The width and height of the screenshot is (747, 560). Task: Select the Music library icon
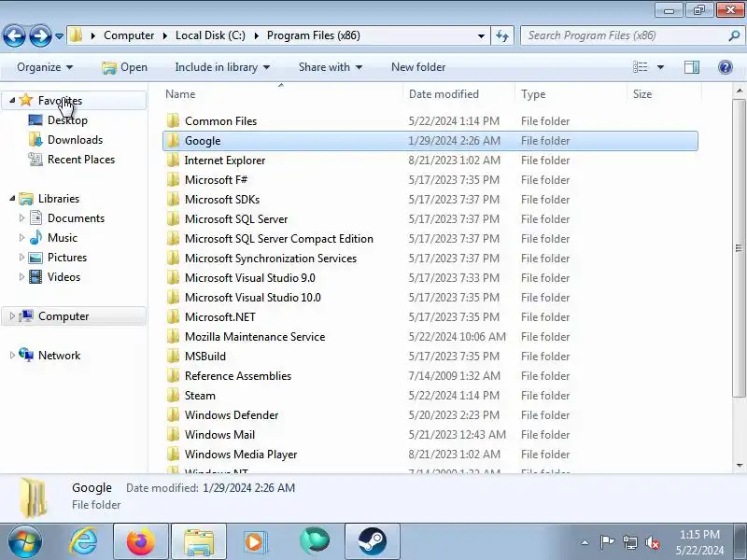[35, 237]
